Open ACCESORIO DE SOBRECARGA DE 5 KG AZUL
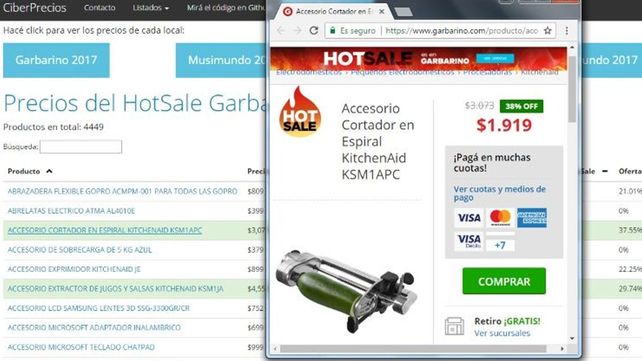Screen dimensions: 642x361 point(79,250)
